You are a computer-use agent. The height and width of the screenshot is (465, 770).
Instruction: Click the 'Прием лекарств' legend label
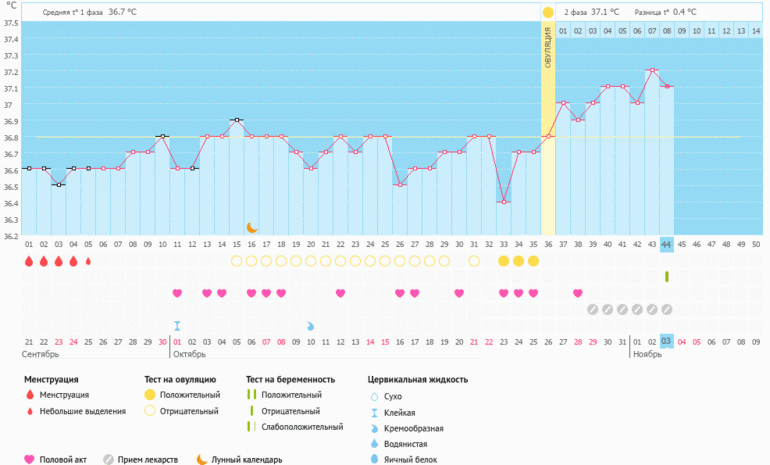tap(150, 460)
